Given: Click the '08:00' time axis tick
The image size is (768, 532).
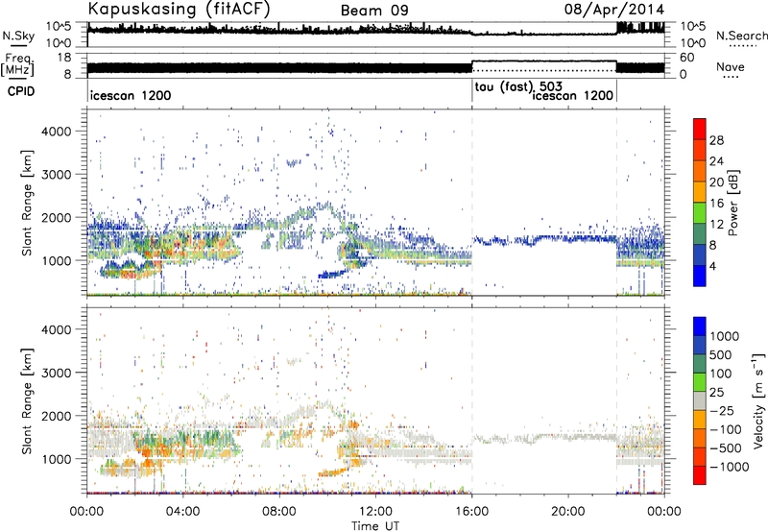Looking at the screenshot, I should coord(279,512).
